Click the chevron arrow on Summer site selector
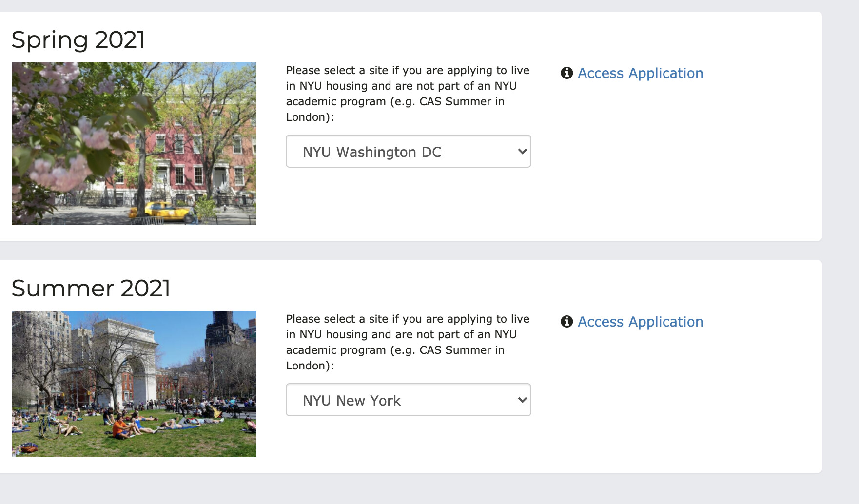859x504 pixels. coord(522,400)
